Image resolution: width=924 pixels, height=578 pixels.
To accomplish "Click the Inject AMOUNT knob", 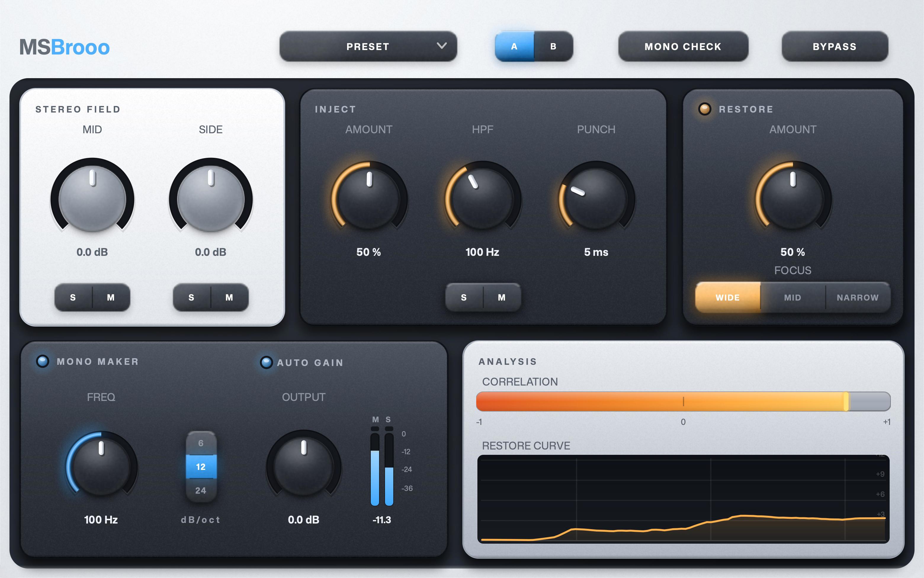I will tap(369, 198).
